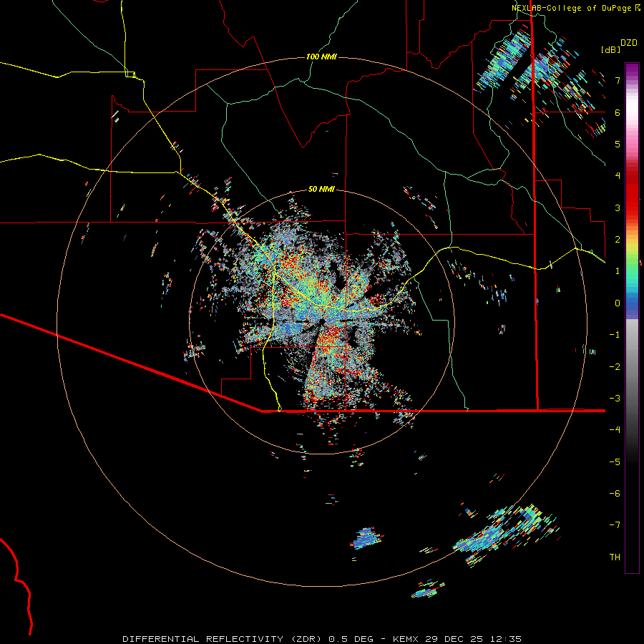The height and width of the screenshot is (644, 644).
Task: Click the [dB] units label
Action: pyautogui.click(x=611, y=50)
